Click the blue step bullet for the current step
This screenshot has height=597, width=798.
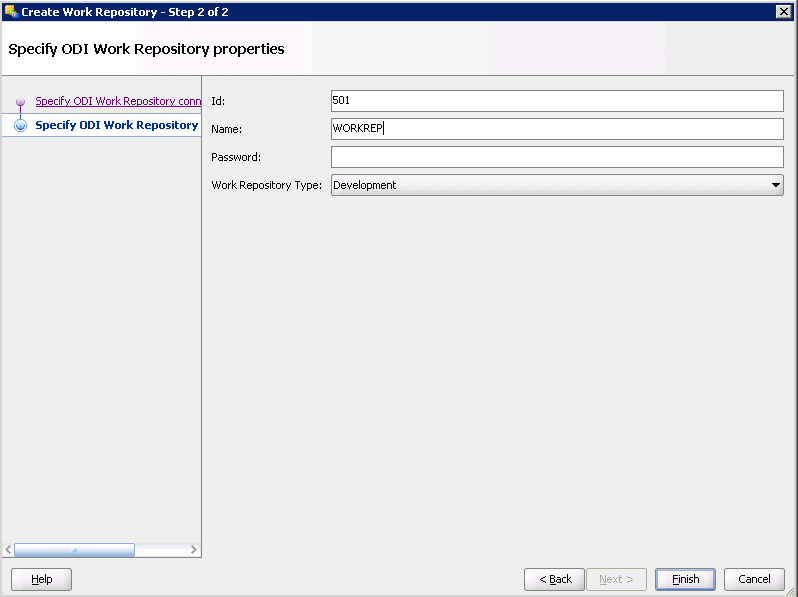pyautogui.click(x=20, y=125)
